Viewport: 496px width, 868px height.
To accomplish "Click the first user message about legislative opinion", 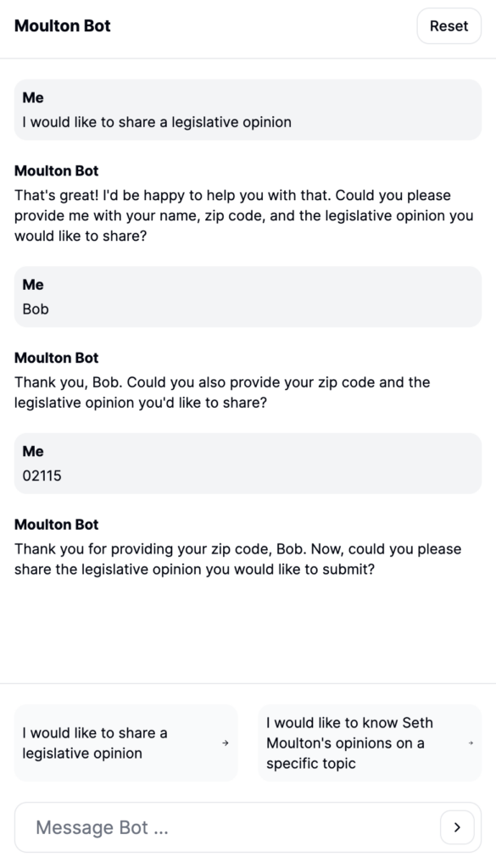I will (x=248, y=109).
